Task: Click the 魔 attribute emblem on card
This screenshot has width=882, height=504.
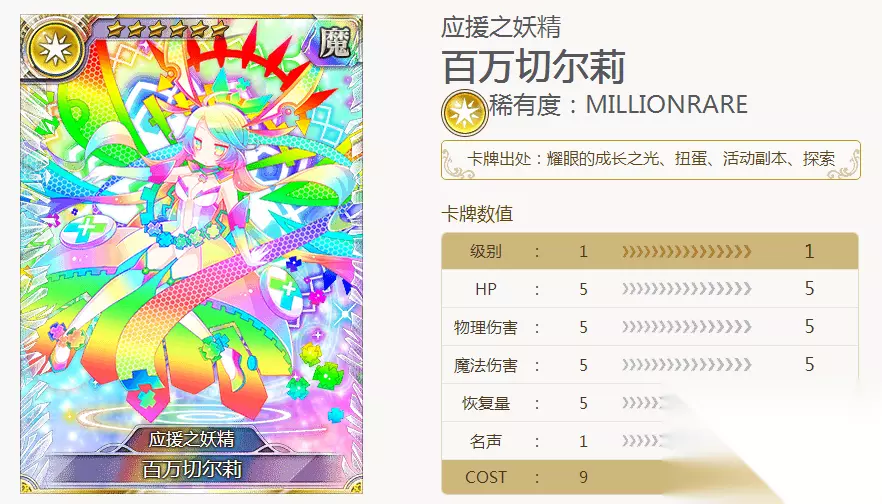Action: [x=335, y=42]
